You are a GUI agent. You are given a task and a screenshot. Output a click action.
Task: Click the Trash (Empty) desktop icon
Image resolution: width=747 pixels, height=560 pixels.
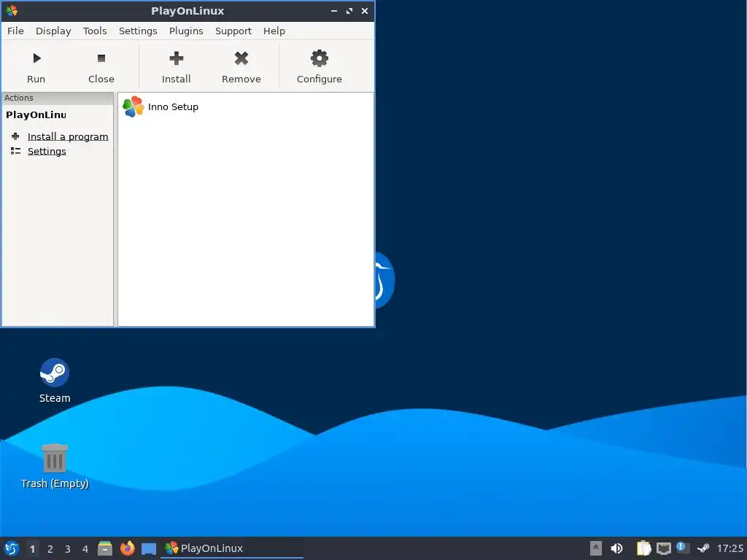[55, 458]
